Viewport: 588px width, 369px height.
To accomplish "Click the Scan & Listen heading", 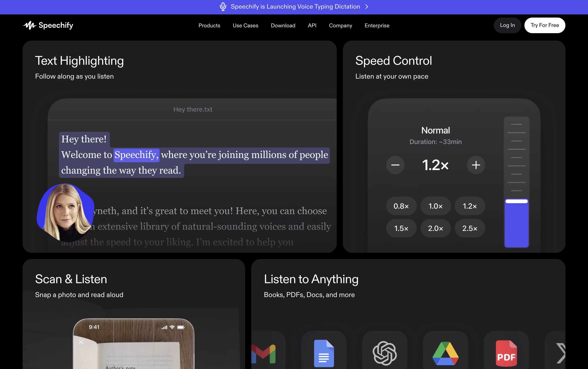I will tap(71, 279).
